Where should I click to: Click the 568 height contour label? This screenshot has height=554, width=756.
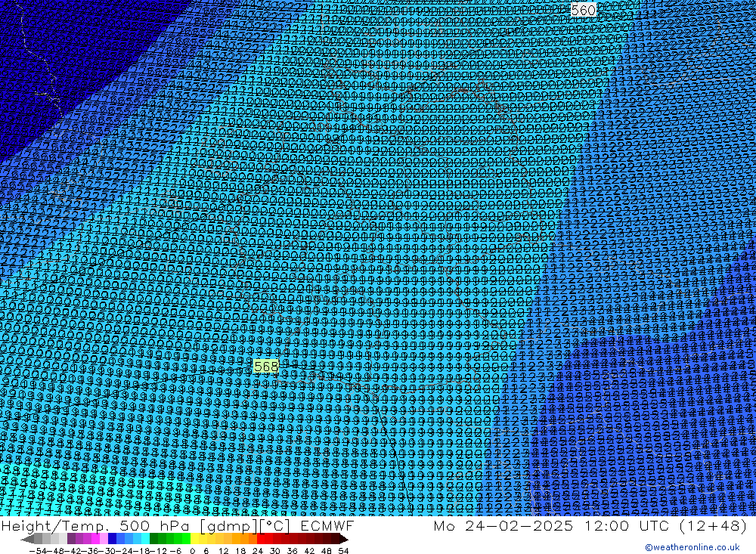pos(266,367)
